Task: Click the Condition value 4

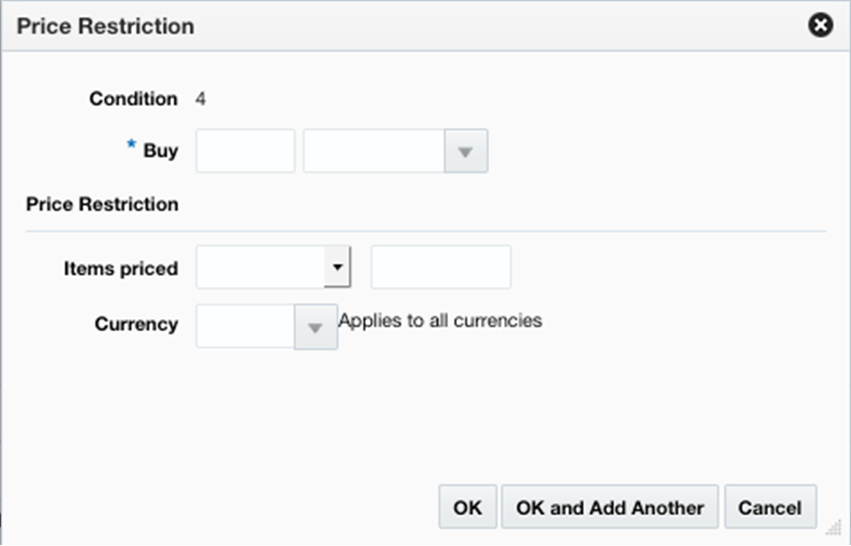Action: (x=201, y=99)
